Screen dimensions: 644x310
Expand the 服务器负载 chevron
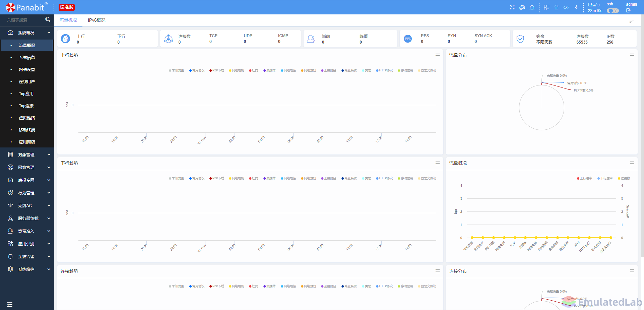coord(49,218)
